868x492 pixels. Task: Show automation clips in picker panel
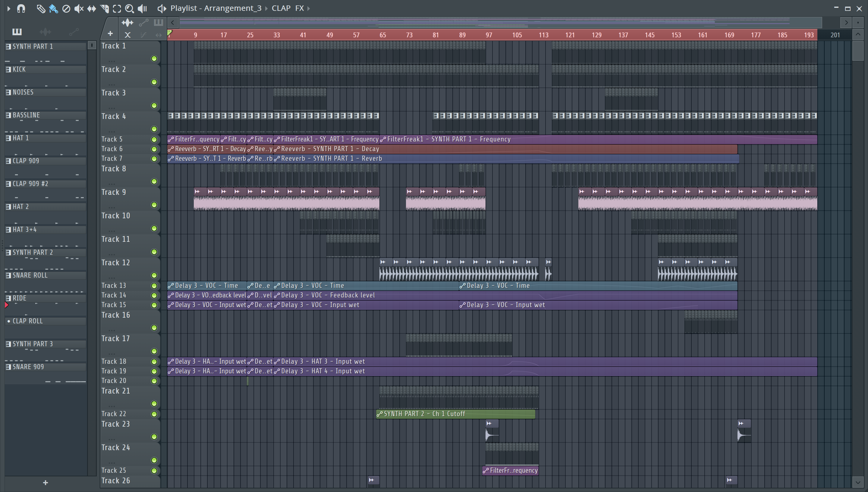[74, 32]
